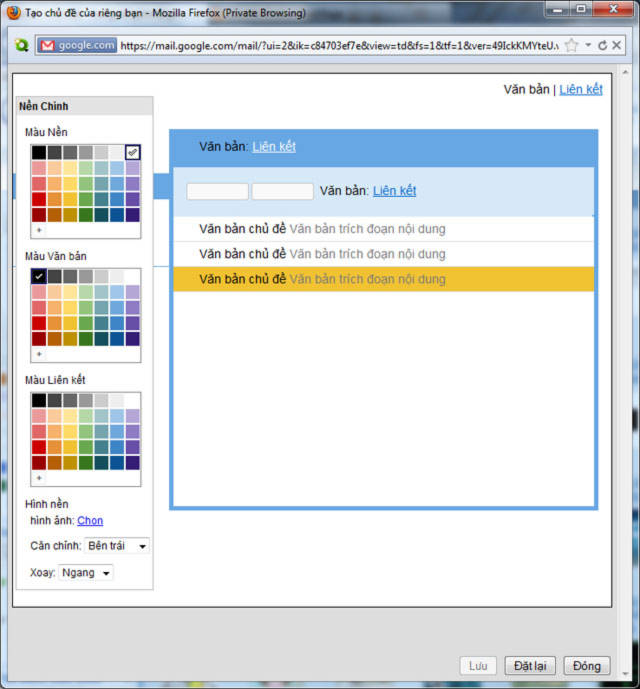The width and height of the screenshot is (640, 689).
Task: Click first blank button in preview toolbar
Action: (x=218, y=192)
